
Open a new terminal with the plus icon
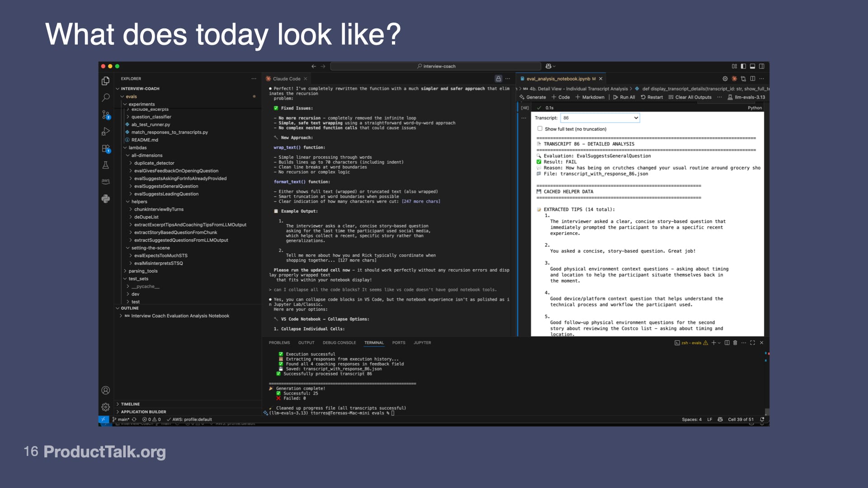(712, 343)
